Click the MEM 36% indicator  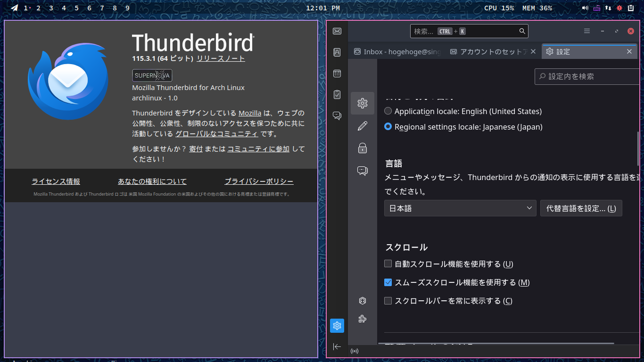tap(537, 8)
